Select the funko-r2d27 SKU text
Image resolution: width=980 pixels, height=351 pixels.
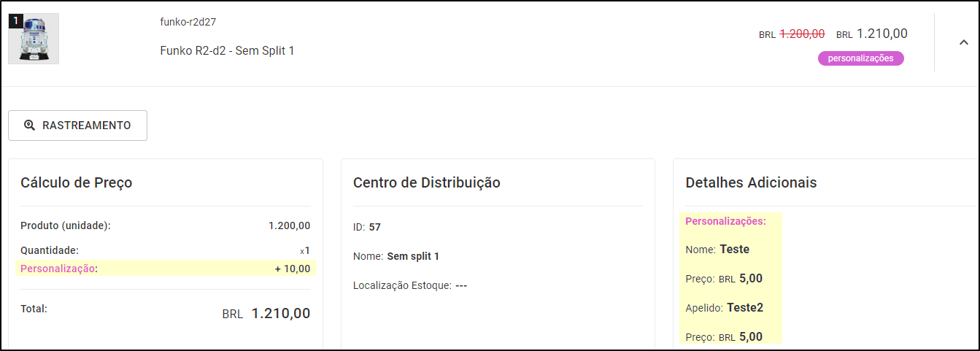click(188, 22)
